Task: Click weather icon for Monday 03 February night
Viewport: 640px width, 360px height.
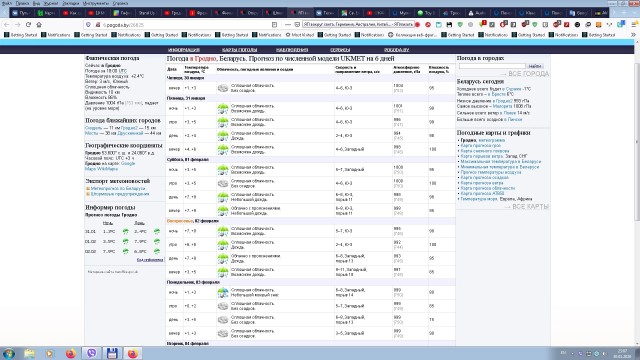Action: click(223, 292)
